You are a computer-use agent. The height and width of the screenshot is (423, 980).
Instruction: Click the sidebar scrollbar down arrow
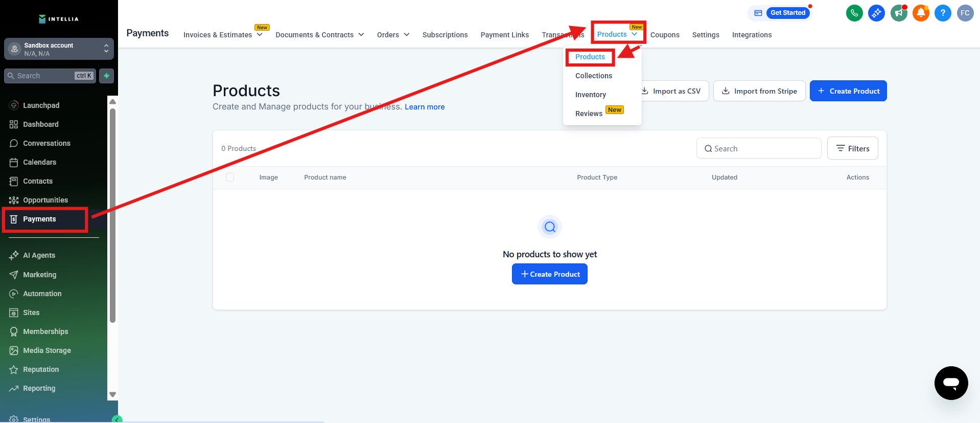(x=113, y=394)
